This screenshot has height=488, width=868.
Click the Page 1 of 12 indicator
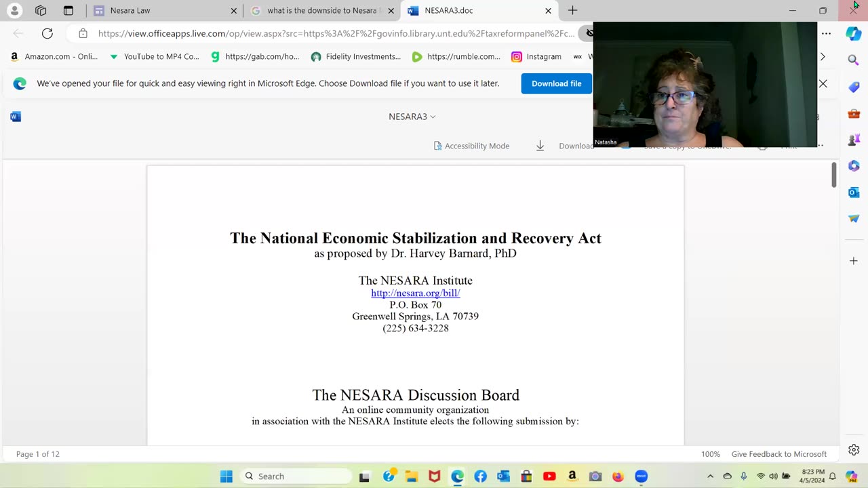[38, 454]
